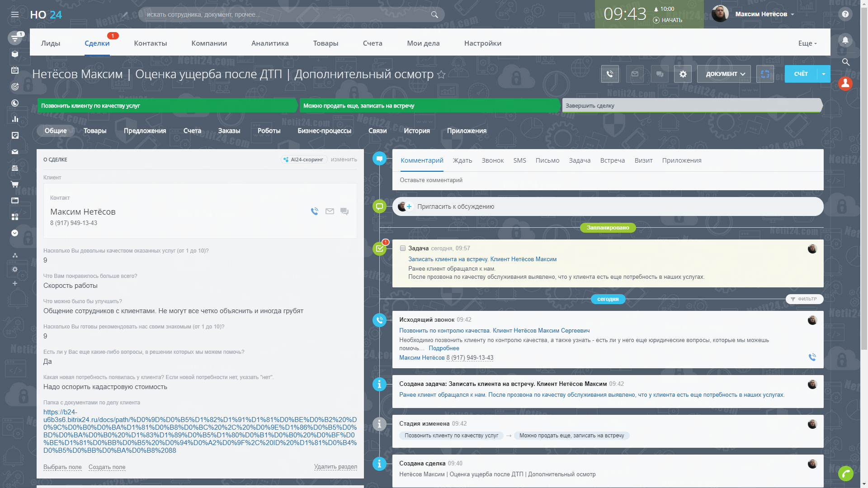
Task: Open dropdown arrow next to СЧЁТ button
Action: coord(824,74)
